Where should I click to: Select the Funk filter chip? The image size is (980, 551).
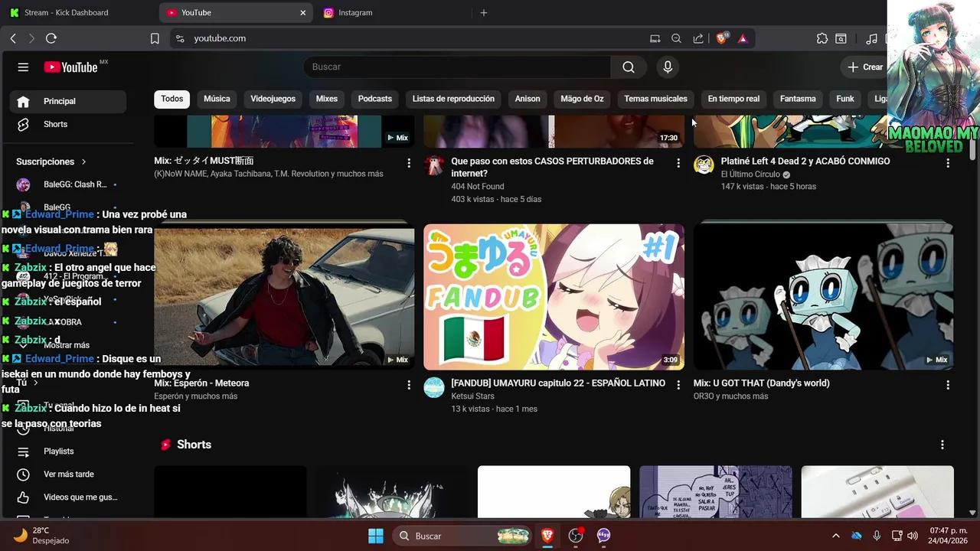tap(845, 99)
